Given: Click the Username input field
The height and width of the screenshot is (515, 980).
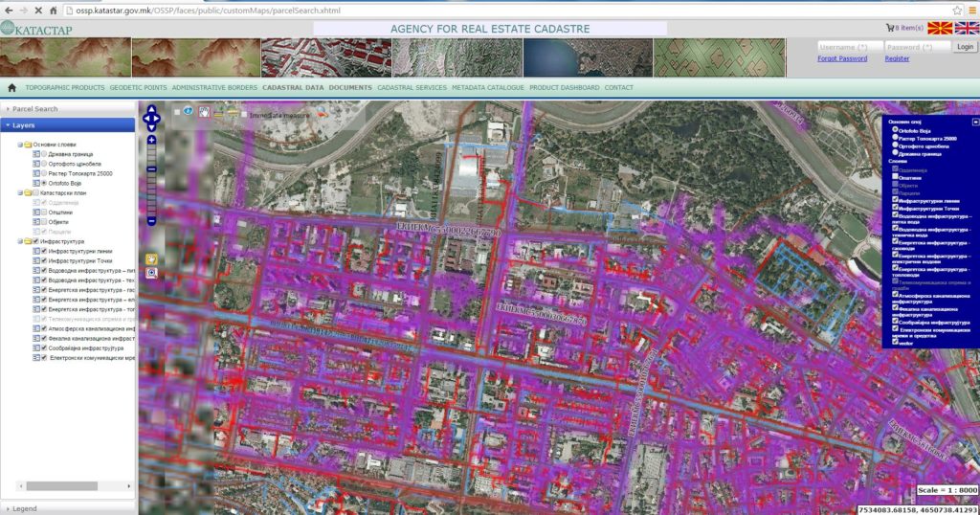Looking at the screenshot, I should pos(848,46).
